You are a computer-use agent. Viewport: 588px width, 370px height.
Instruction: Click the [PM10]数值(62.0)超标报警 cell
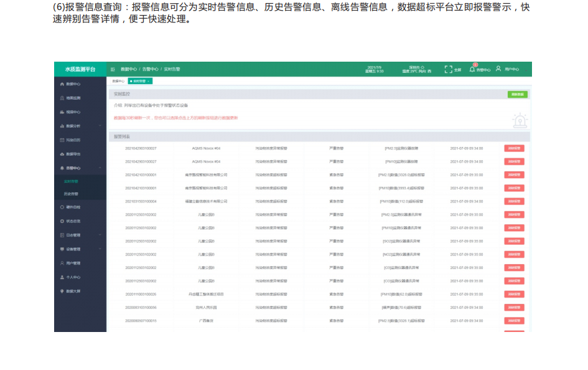(401, 295)
